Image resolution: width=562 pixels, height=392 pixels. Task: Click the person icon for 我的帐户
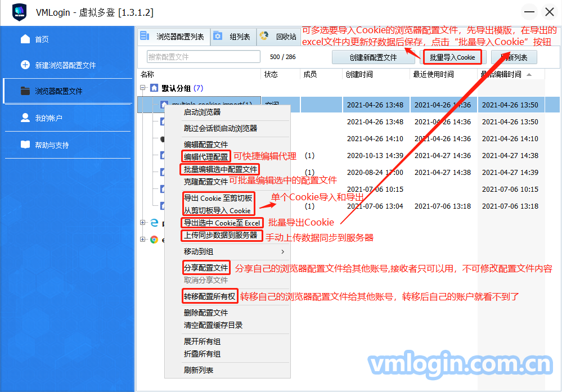click(x=25, y=118)
